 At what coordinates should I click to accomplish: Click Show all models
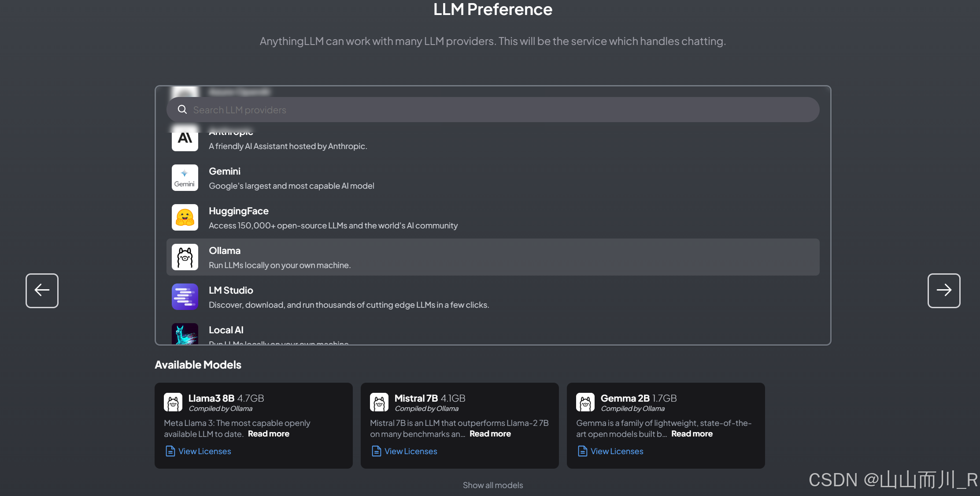[493, 485]
